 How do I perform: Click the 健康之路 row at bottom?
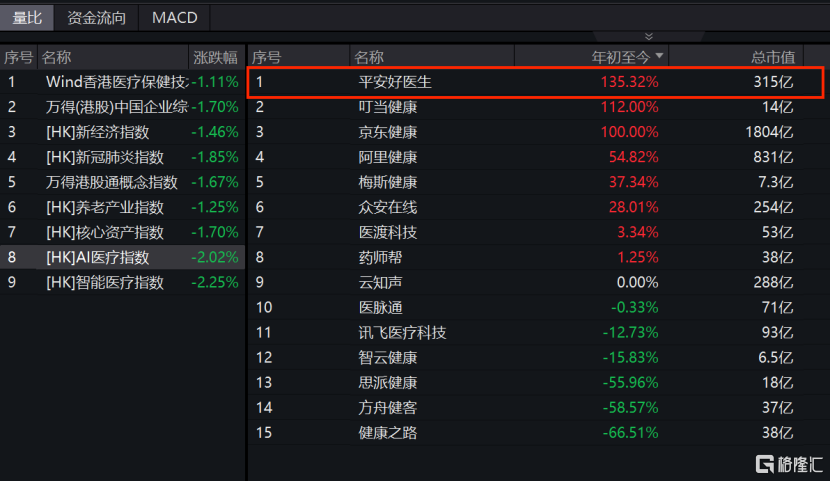point(388,432)
